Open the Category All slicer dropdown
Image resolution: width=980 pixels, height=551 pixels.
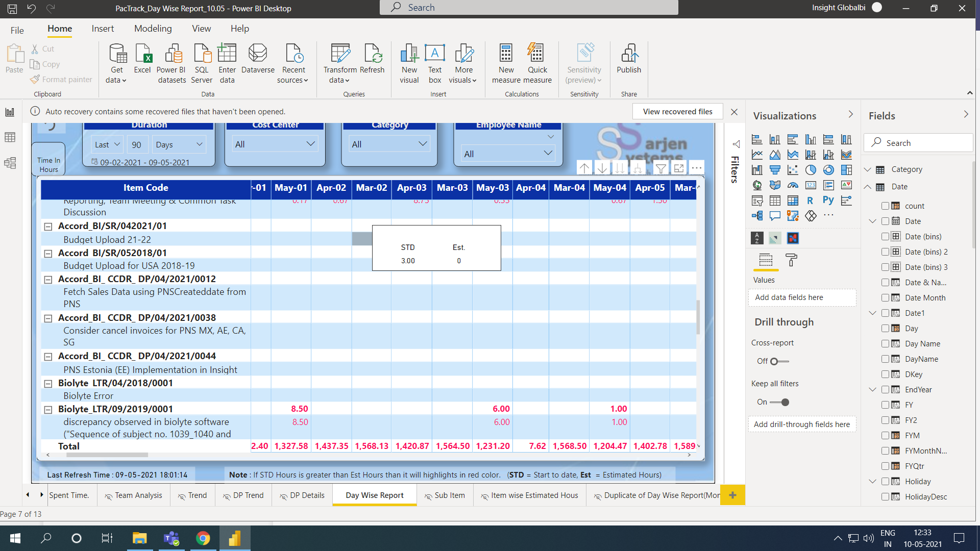(x=389, y=144)
